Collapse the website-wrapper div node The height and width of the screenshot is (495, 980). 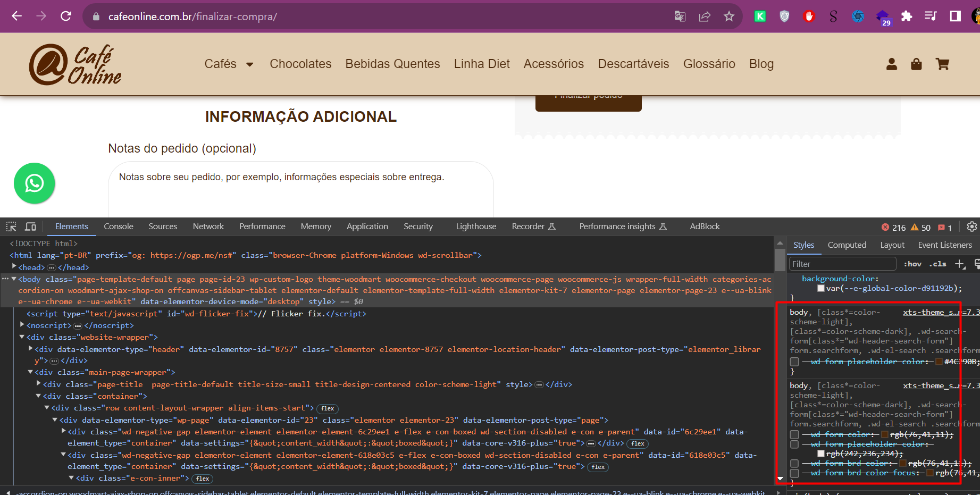(x=22, y=337)
